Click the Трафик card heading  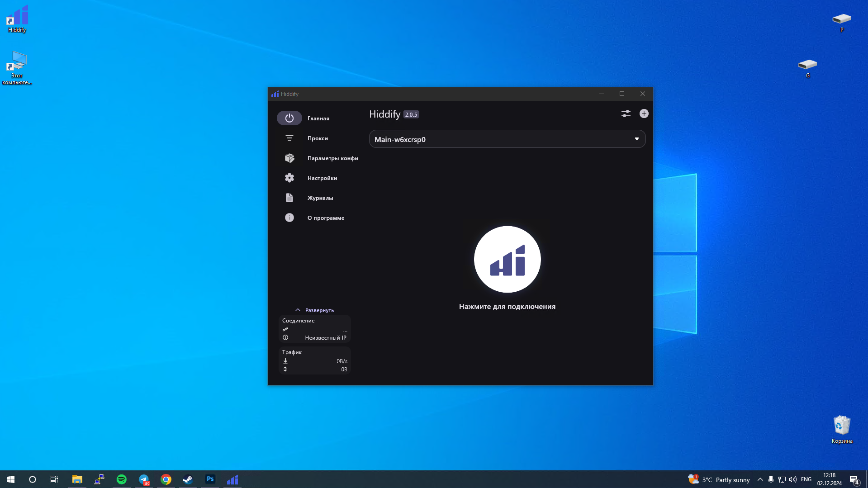click(292, 352)
